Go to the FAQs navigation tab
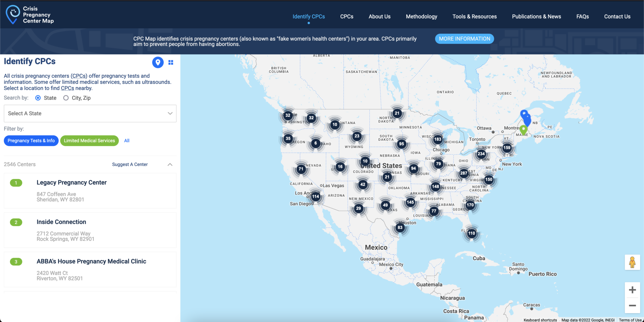This screenshot has width=644, height=322. click(x=582, y=16)
